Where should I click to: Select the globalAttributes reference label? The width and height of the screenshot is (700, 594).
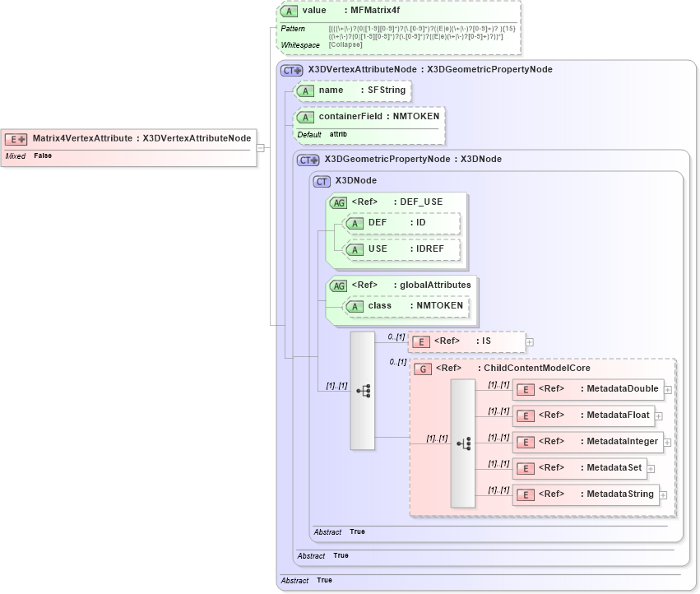(x=435, y=285)
